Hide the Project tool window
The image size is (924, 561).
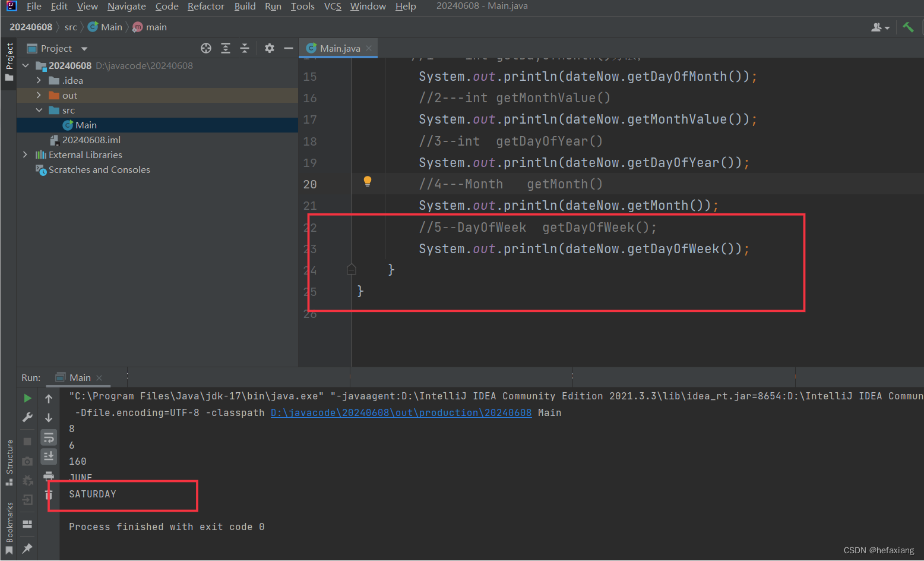[289, 48]
